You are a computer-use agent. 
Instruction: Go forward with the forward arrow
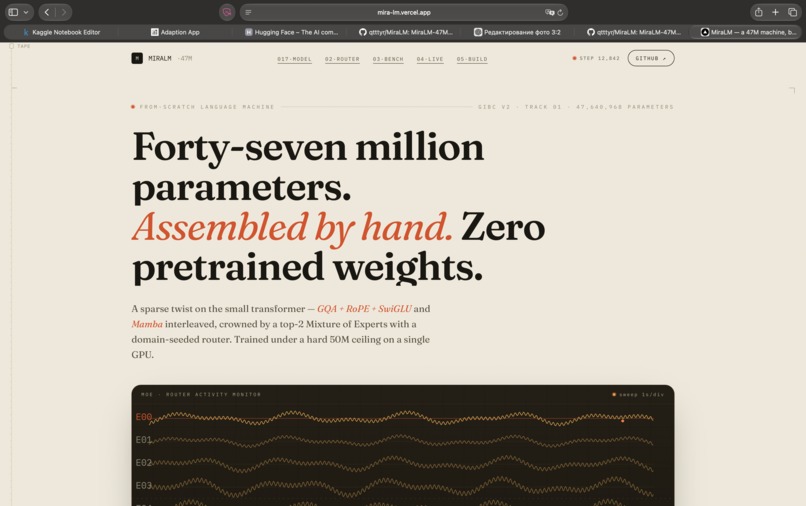click(64, 12)
